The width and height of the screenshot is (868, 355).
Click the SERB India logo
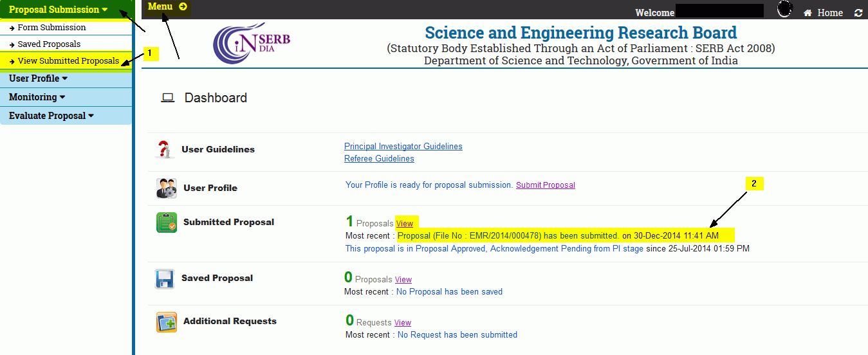251,42
